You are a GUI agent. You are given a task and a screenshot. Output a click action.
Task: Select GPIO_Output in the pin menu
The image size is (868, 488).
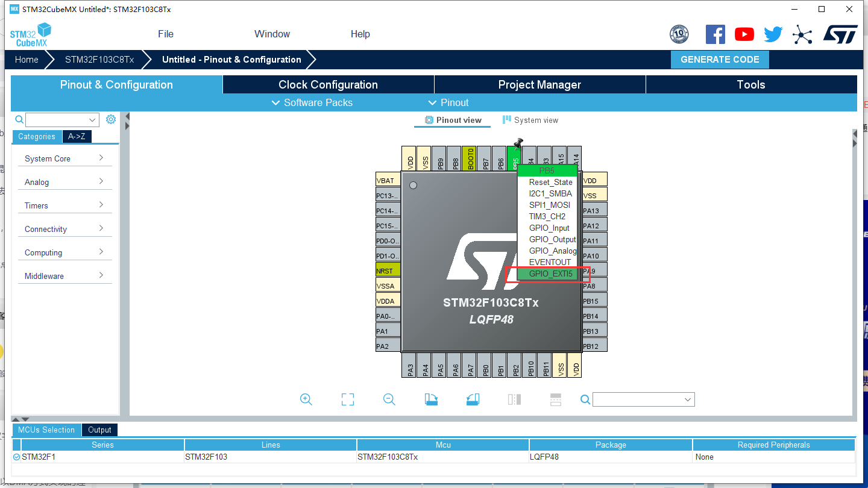[548, 239]
